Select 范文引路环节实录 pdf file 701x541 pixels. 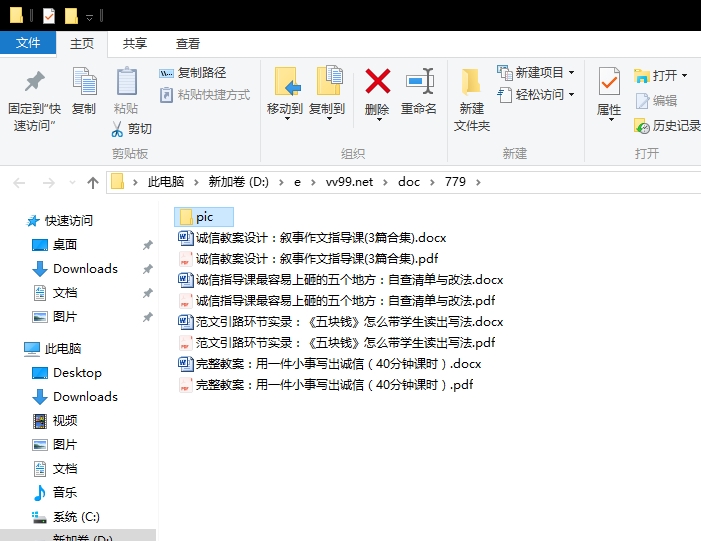pos(337,343)
